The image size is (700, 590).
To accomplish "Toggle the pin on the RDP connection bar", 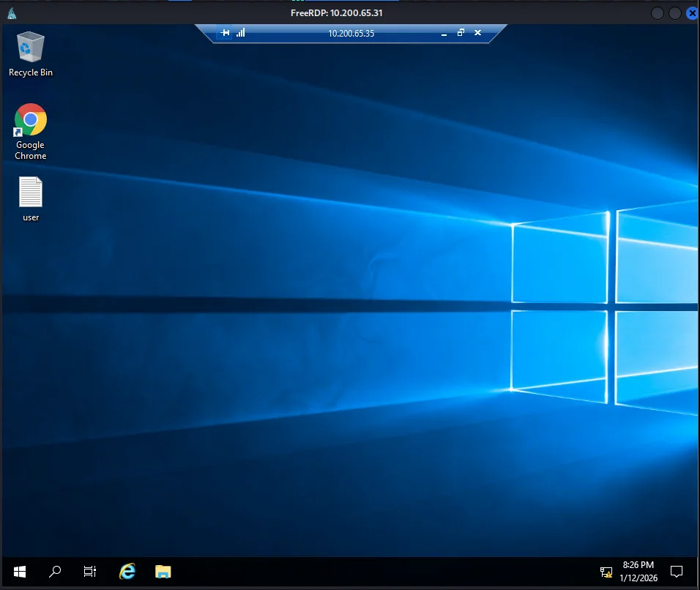I will [x=226, y=33].
